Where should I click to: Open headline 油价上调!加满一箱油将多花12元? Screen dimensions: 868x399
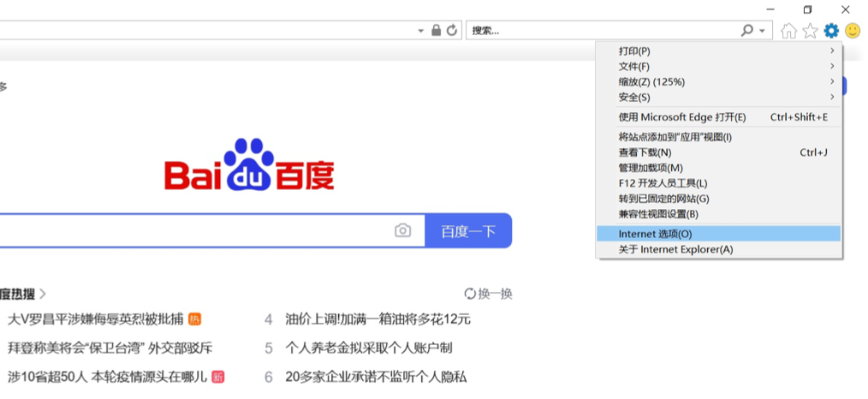point(378,319)
